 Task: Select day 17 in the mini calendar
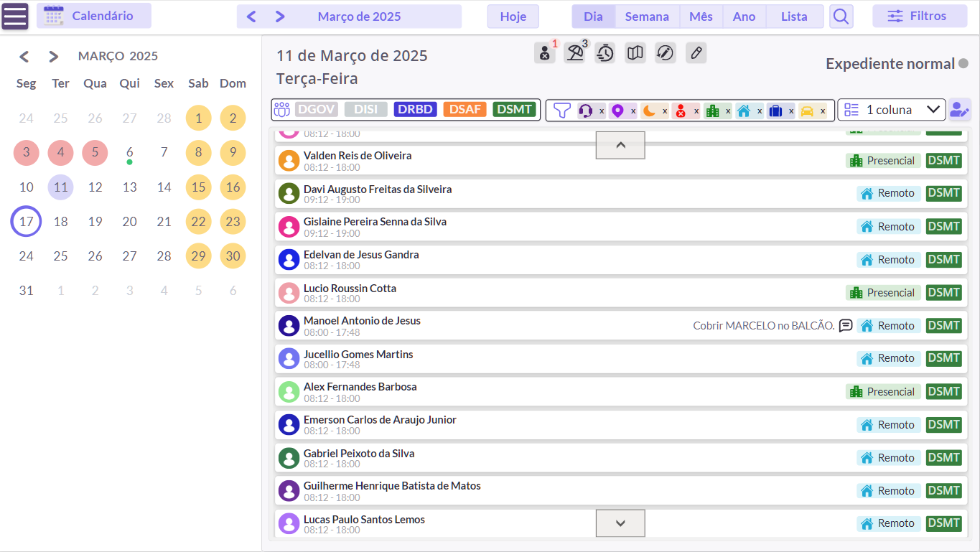(x=27, y=221)
